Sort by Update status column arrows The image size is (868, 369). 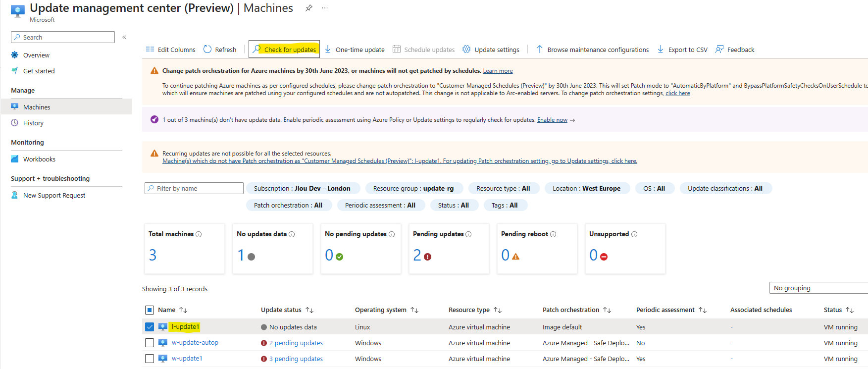click(x=309, y=310)
